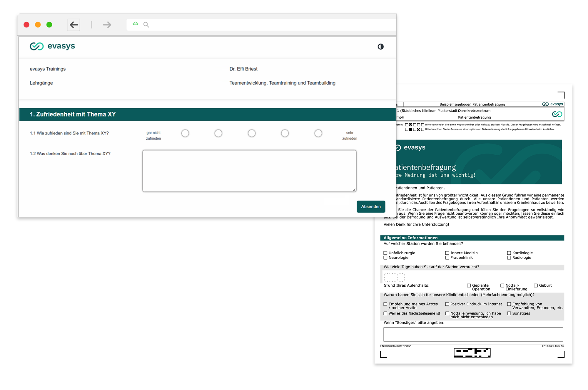Click the section header Zufriedenheit mit Thema XY
This screenshot has width=588, height=390.
point(73,115)
